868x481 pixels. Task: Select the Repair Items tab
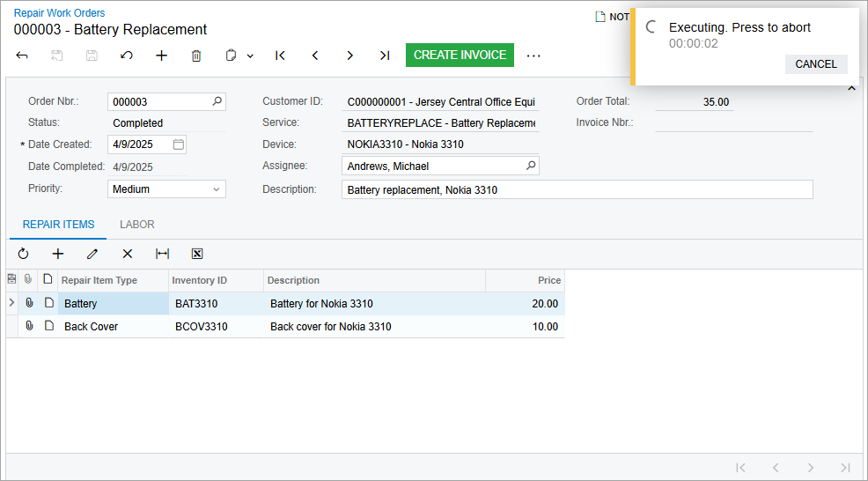pyautogui.click(x=58, y=225)
